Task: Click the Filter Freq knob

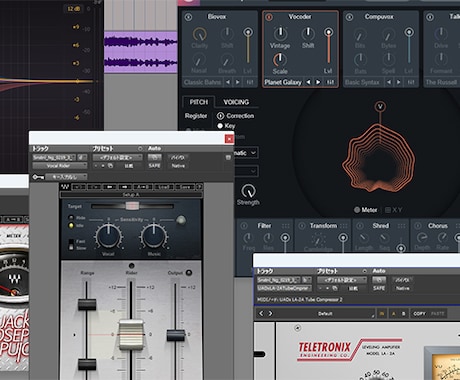Action: pyautogui.click(x=248, y=238)
